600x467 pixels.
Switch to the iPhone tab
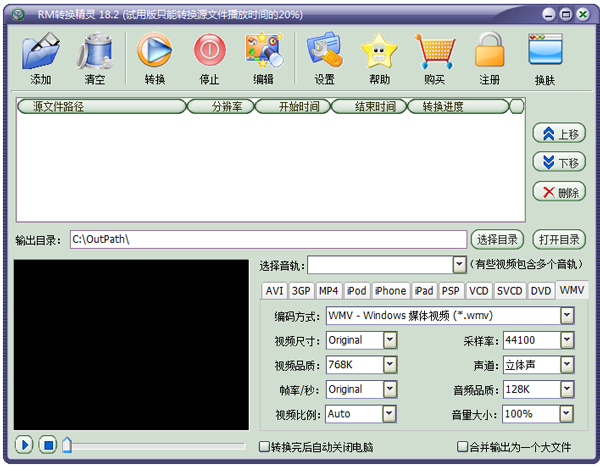click(390, 291)
